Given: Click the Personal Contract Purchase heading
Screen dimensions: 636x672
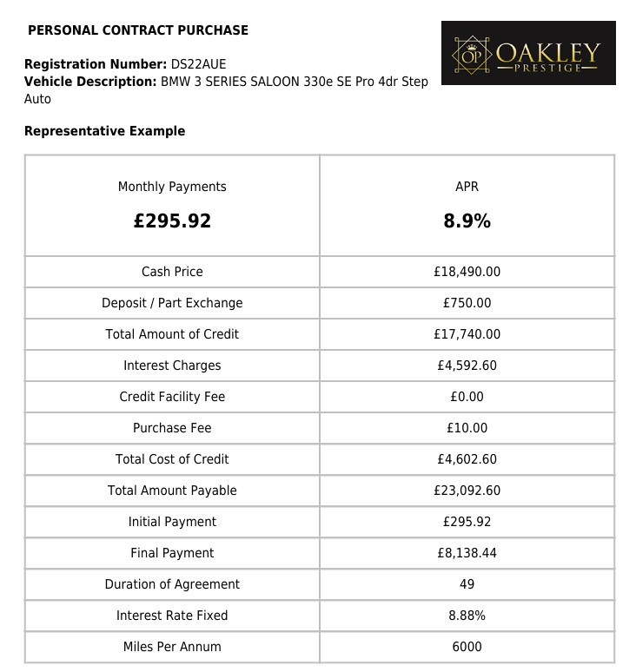Looking at the screenshot, I should [x=138, y=30].
